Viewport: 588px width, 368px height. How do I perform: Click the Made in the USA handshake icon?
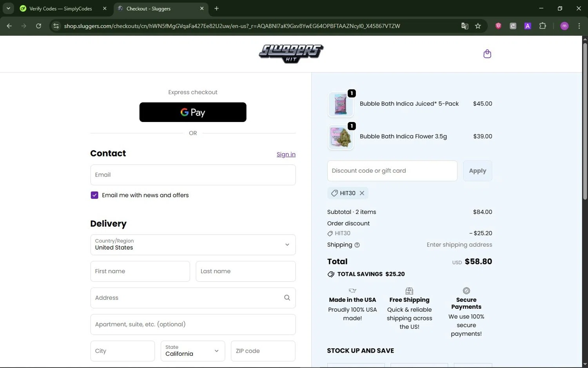[x=352, y=291]
